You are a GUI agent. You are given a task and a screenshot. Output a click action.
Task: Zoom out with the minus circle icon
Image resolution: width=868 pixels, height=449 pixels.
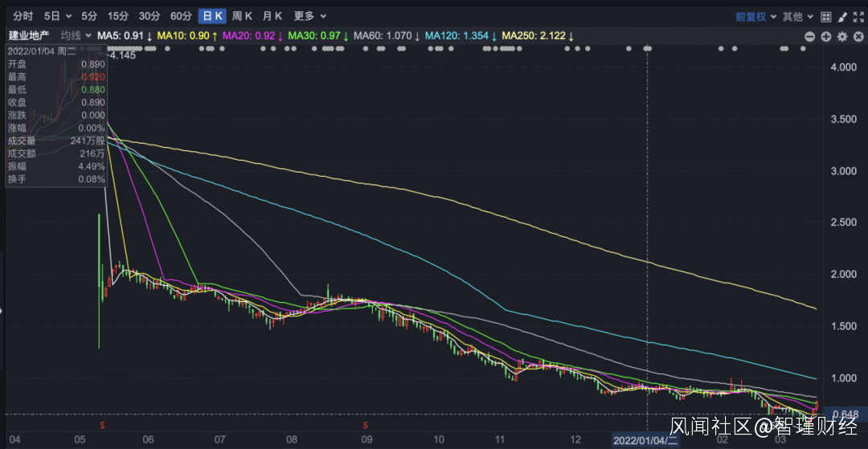point(810,36)
